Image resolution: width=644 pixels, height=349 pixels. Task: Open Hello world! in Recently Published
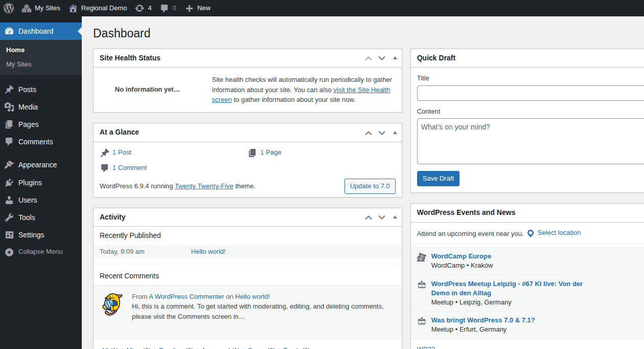pyautogui.click(x=209, y=252)
